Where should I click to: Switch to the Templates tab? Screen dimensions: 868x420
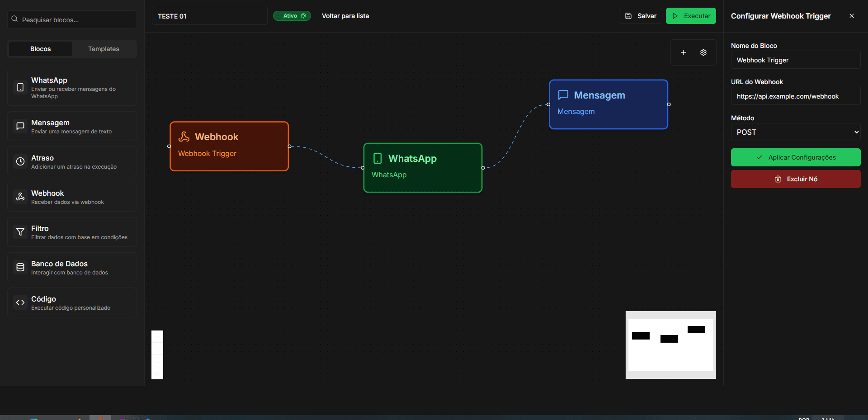pos(104,49)
